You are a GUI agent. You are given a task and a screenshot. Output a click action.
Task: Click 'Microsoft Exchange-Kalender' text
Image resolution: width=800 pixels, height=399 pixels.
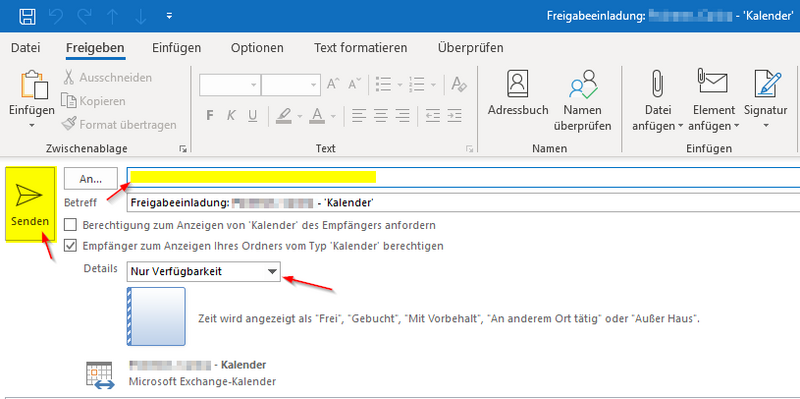tap(203, 381)
